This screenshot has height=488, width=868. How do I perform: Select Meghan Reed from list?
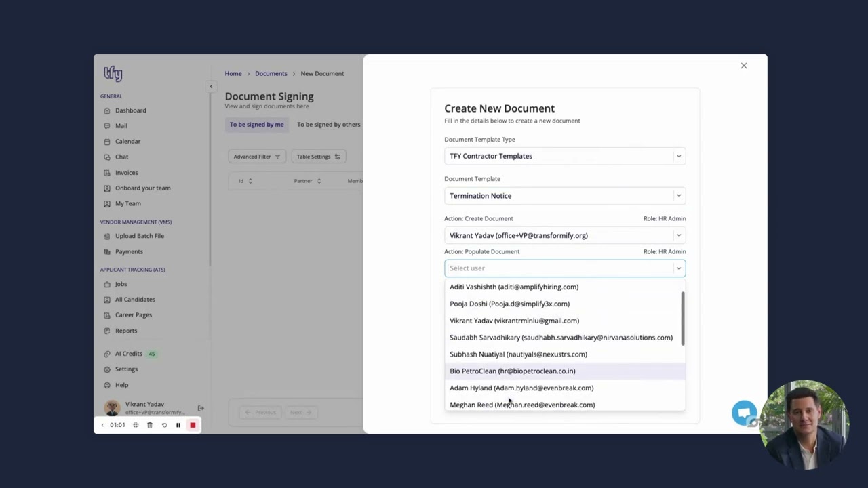click(x=565, y=404)
